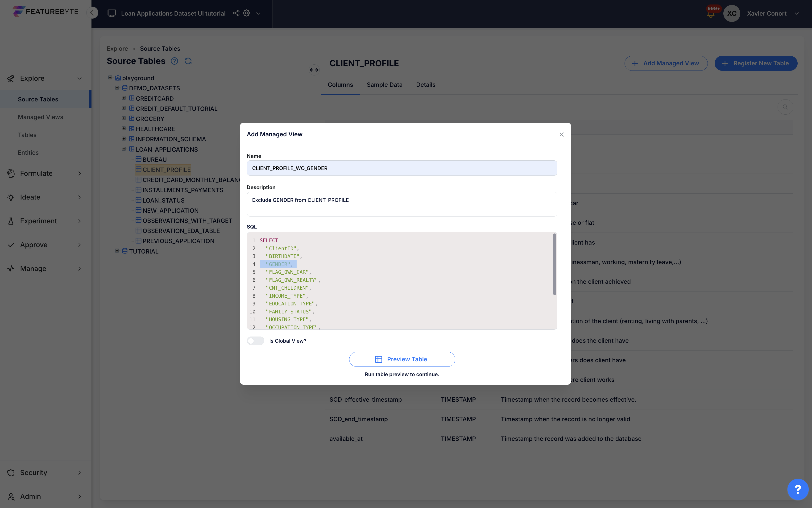This screenshot has height=508, width=812.
Task: Expand the TUTORIAL schema node
Action: [x=117, y=251]
